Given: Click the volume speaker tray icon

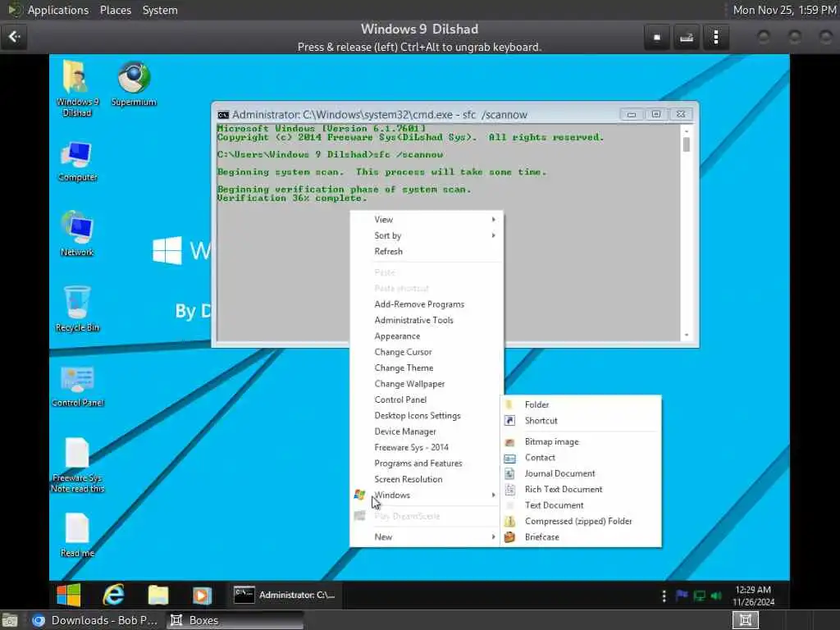Looking at the screenshot, I should point(716,596).
